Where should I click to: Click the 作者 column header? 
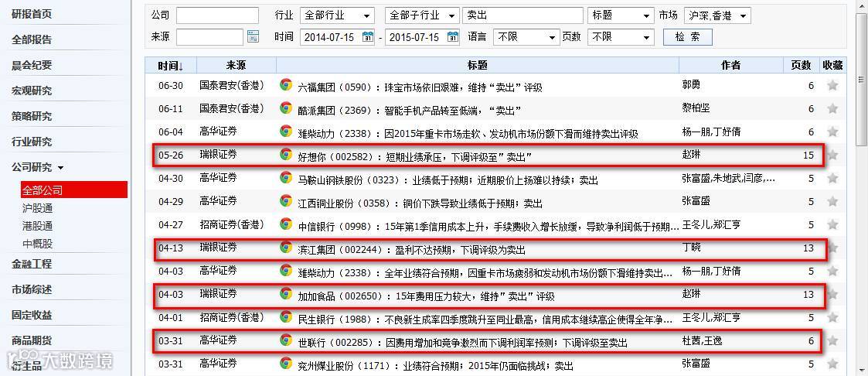point(730,65)
